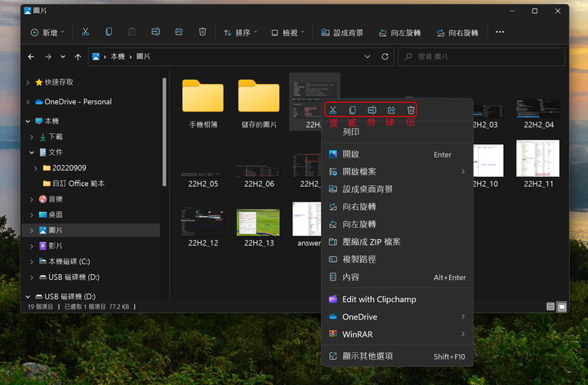This screenshot has height=385, width=588.
Task: Click the Cut icon in the Explorer toolbar
Action: [86, 32]
